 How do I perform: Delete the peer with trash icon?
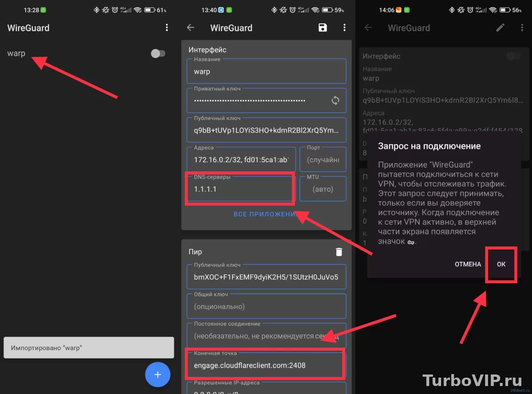tap(339, 252)
